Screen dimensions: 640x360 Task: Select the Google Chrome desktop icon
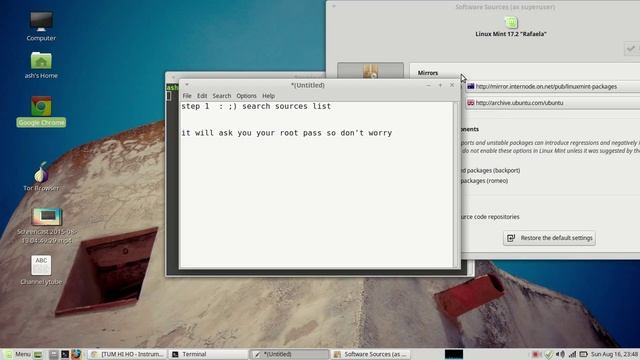[41, 111]
